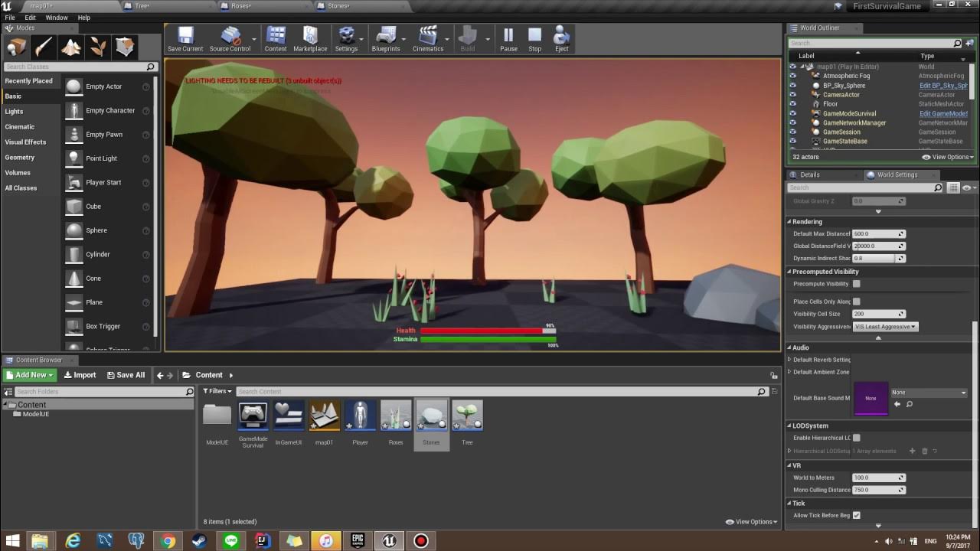Pick the Point Light icon
Image resolution: width=980 pixels, height=551 pixels.
click(x=73, y=158)
